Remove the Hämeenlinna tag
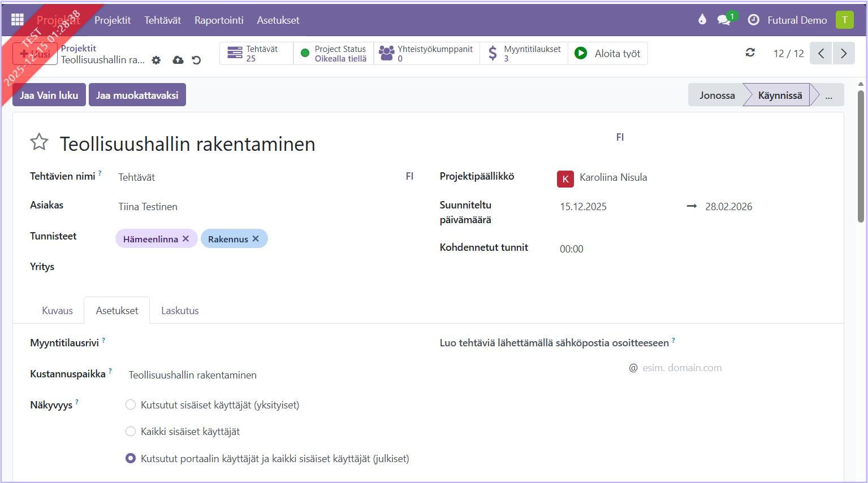 pos(185,239)
